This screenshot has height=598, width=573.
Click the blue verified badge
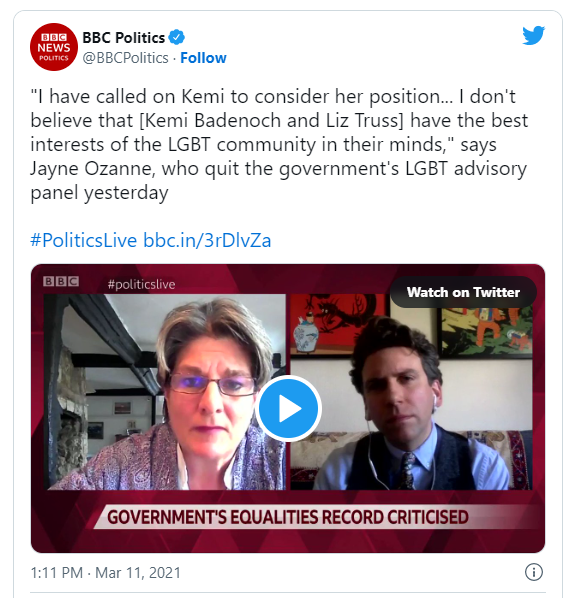[x=177, y=37]
